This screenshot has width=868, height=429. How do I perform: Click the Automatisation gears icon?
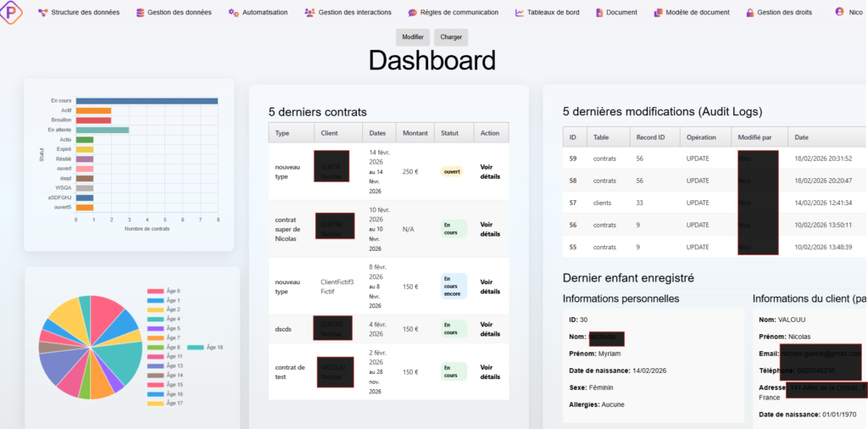click(233, 13)
